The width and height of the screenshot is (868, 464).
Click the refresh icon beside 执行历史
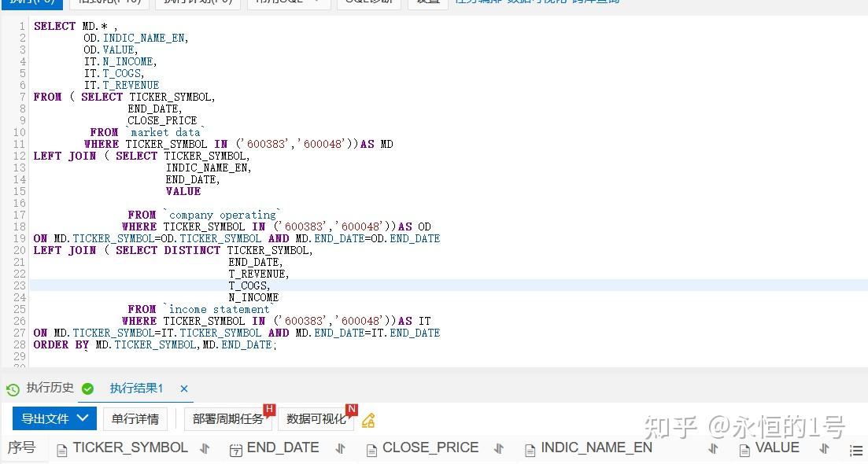pyautogui.click(x=12, y=388)
